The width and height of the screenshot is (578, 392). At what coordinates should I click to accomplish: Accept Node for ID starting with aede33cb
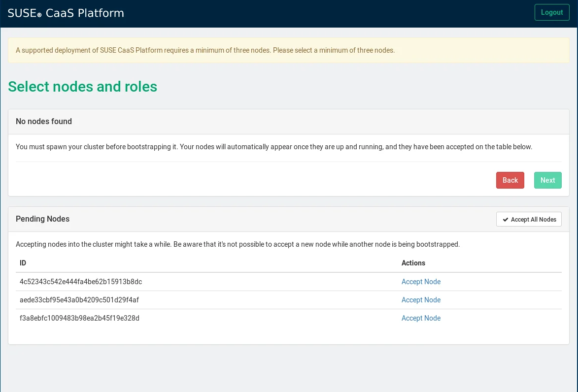[x=421, y=300]
